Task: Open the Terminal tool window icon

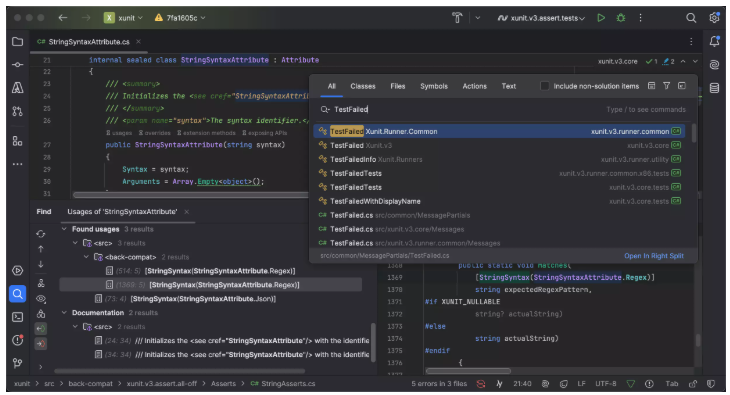Action: [x=17, y=317]
